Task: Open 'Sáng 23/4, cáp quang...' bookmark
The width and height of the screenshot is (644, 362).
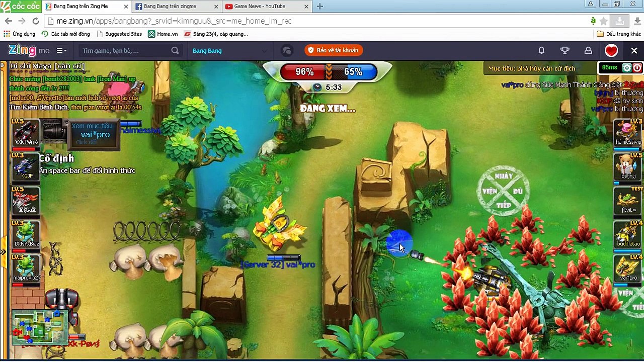Action: [x=216, y=34]
